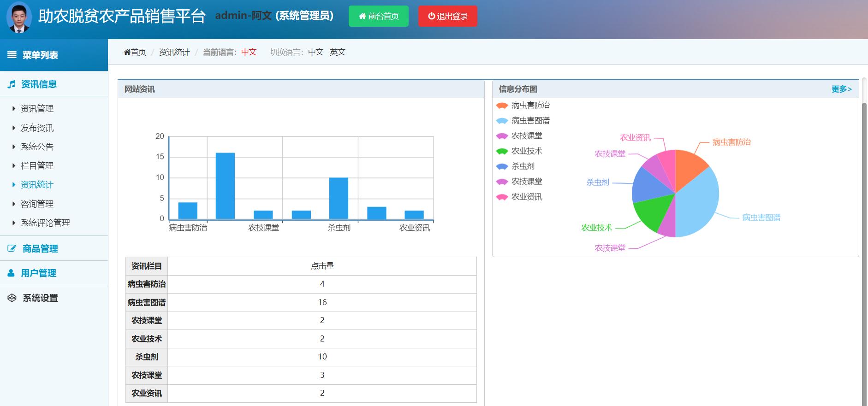
Task: Click the arrow before 系统评论管理
Action: click(x=14, y=223)
